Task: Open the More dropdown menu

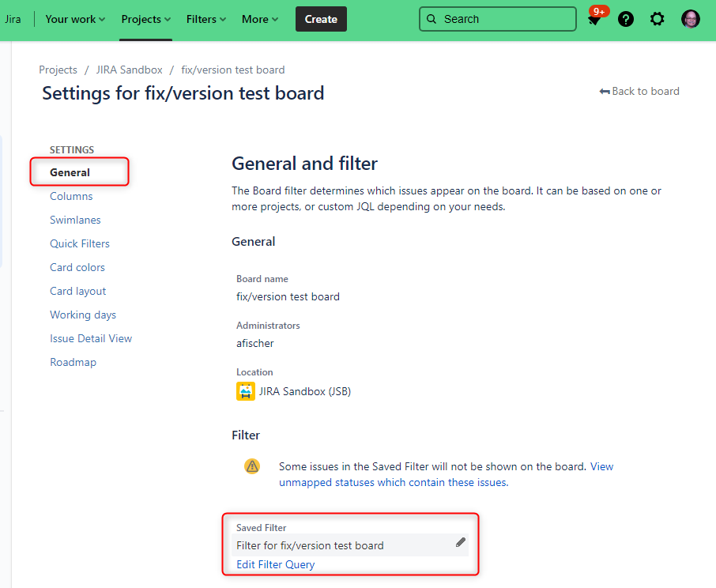Action: [260, 19]
